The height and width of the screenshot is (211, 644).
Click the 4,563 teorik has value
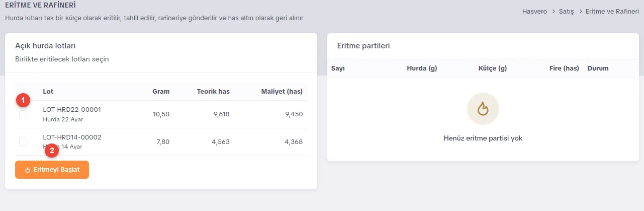click(221, 142)
